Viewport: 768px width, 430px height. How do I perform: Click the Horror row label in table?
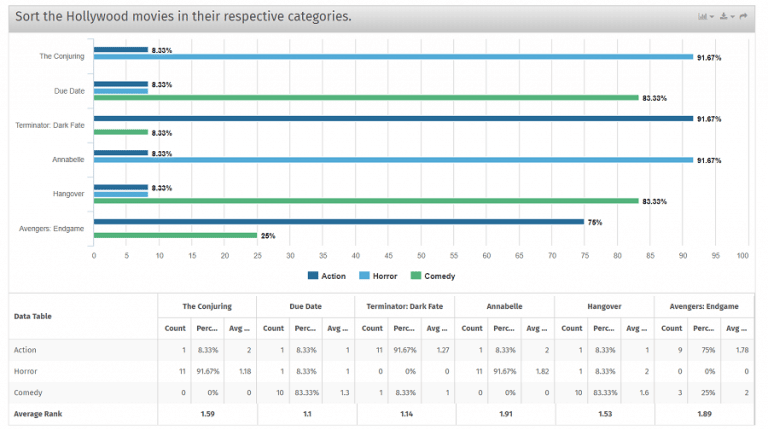pos(25,372)
